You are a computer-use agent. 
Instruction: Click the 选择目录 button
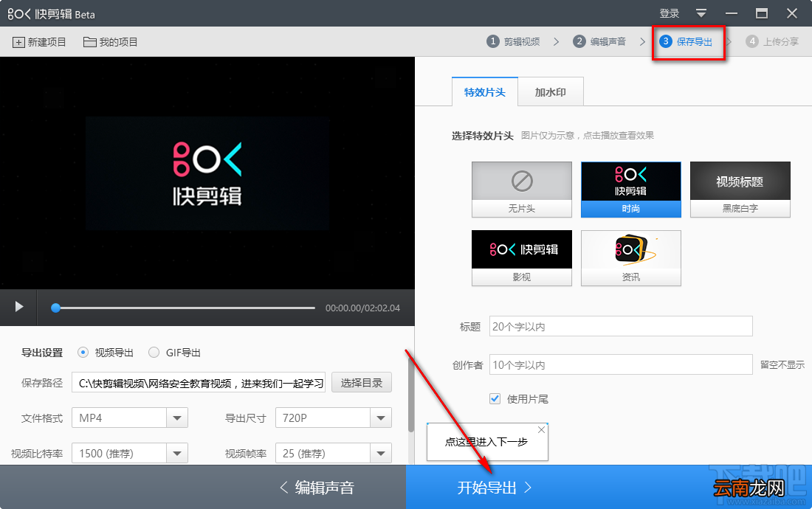(362, 383)
